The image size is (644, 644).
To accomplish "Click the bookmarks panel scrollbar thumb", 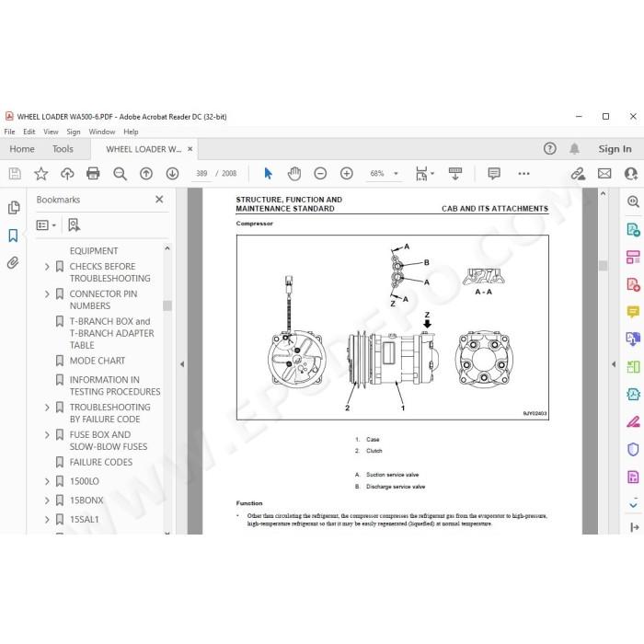I will click(167, 305).
